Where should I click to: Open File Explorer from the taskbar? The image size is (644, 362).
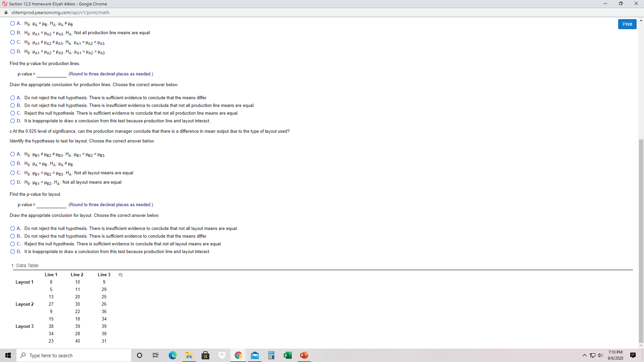189,355
